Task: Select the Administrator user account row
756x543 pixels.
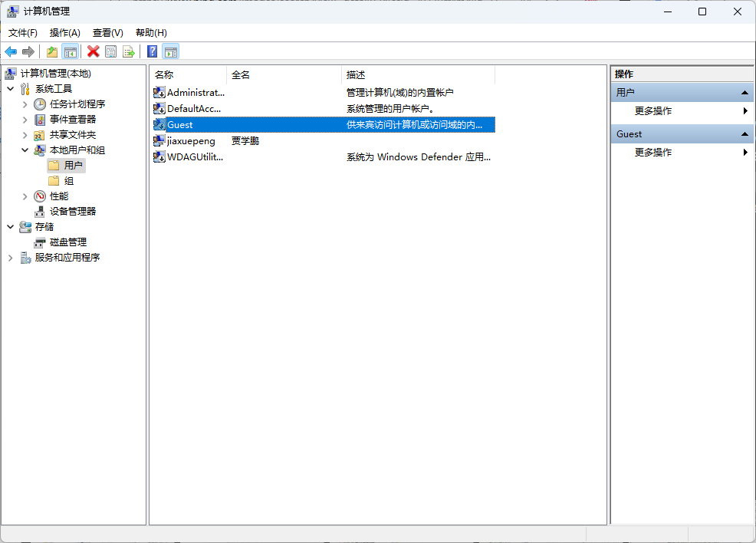Action: 196,92
